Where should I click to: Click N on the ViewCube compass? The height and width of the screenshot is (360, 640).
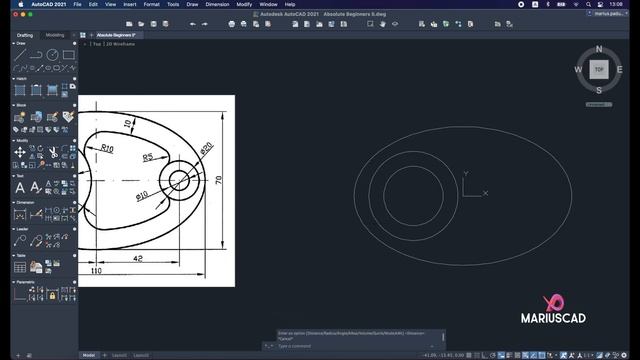pos(599,49)
